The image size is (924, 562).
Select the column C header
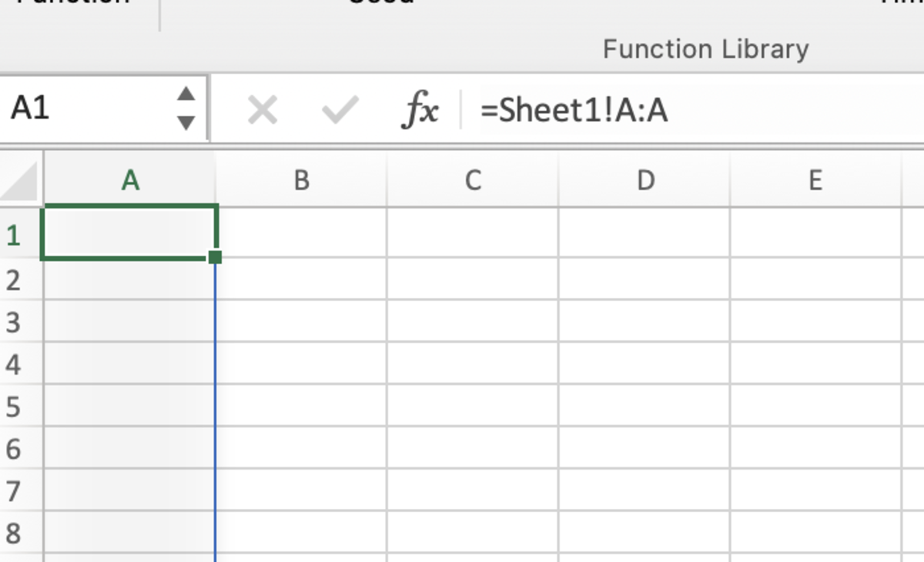[x=472, y=181]
